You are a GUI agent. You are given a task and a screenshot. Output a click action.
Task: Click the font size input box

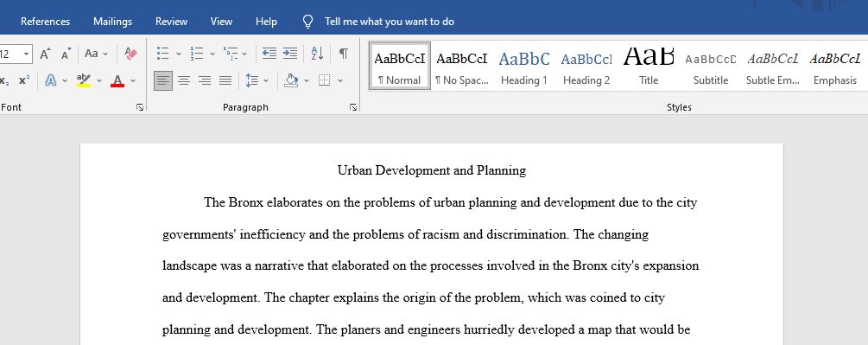click(x=10, y=54)
